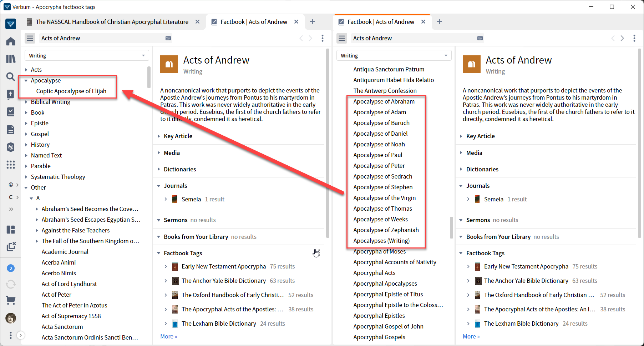
Task: Switch to NASSCAL Handbook tab
Action: point(112,22)
